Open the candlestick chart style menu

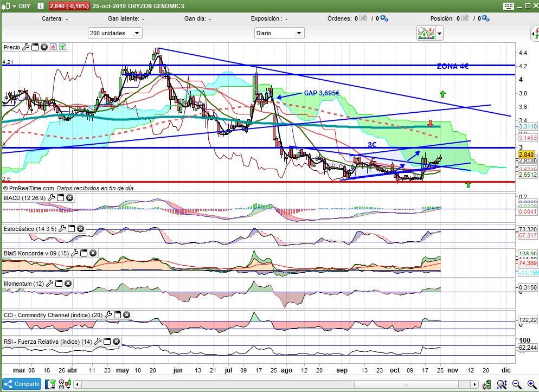(x=8, y=6)
